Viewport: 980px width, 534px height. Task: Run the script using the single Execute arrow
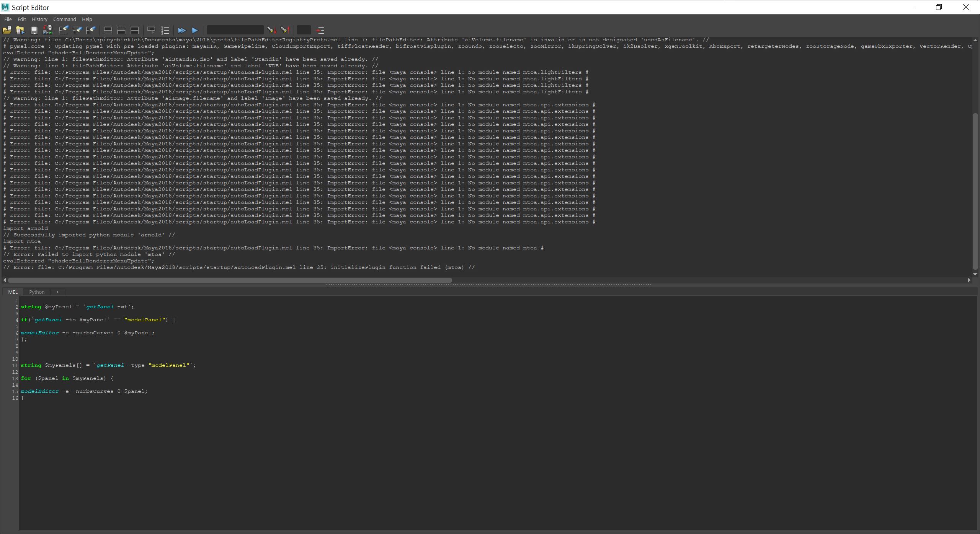click(195, 30)
